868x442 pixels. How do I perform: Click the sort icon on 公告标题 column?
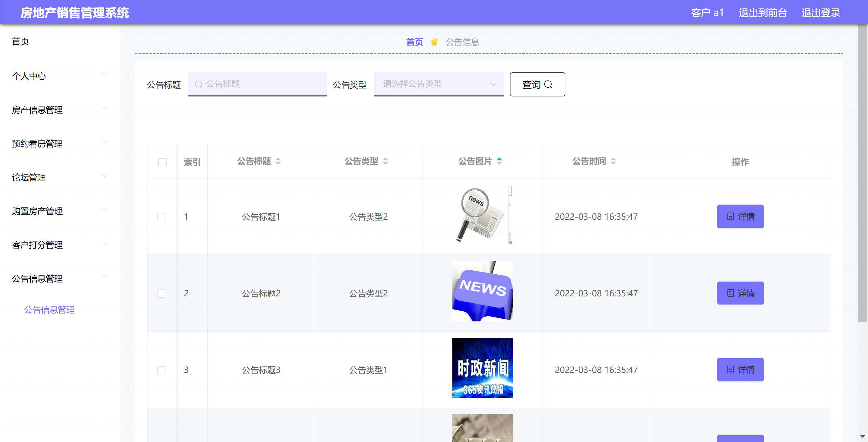(278, 161)
